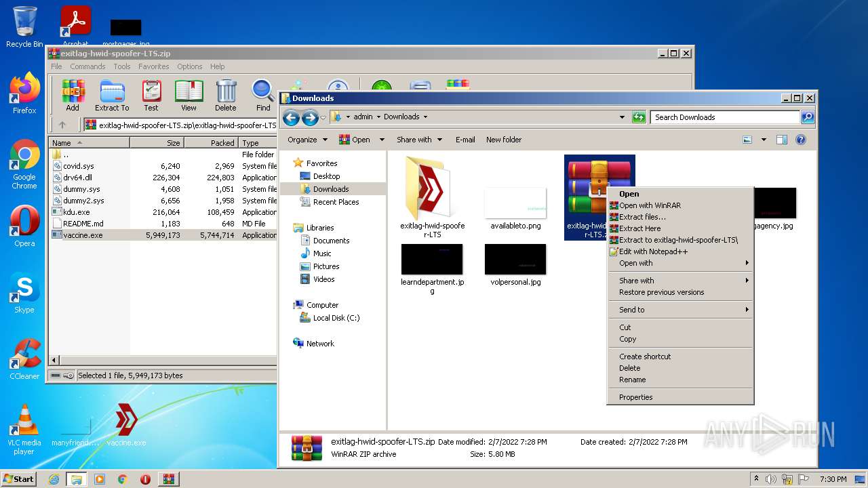
Task: Click Forward button in Downloads explorer
Action: [x=310, y=118]
